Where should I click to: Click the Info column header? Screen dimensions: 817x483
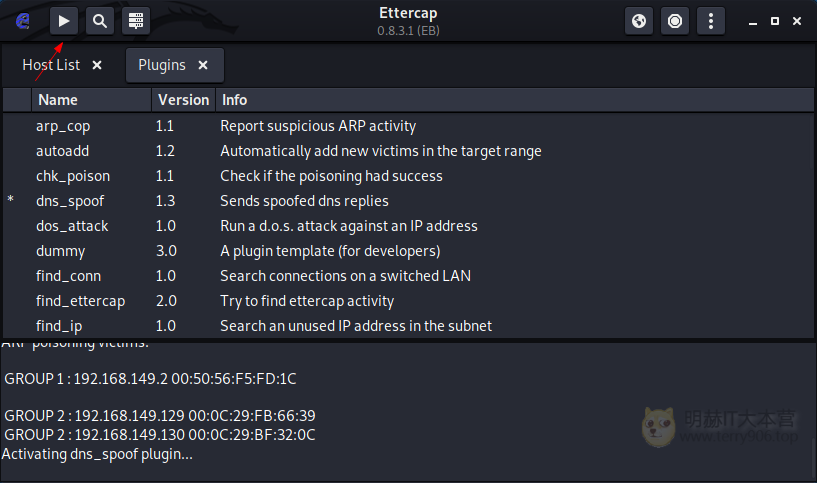514,100
